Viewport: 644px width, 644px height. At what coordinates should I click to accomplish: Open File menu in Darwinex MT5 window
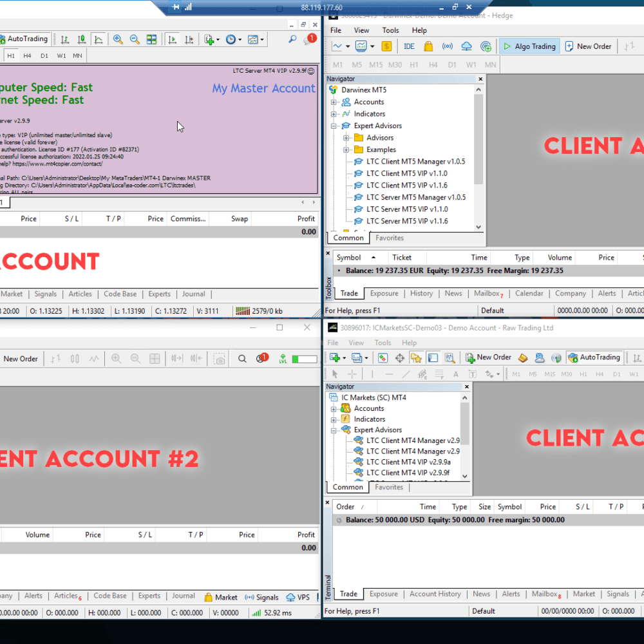(336, 30)
